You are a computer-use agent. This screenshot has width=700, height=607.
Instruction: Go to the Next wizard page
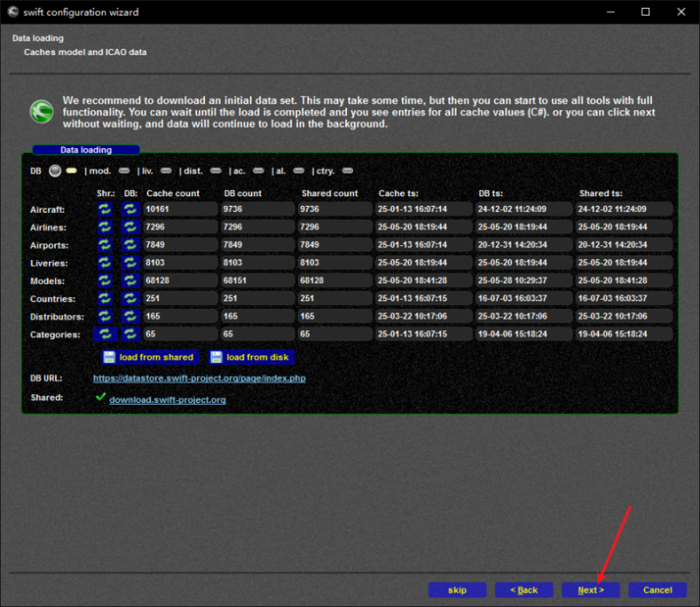point(590,590)
